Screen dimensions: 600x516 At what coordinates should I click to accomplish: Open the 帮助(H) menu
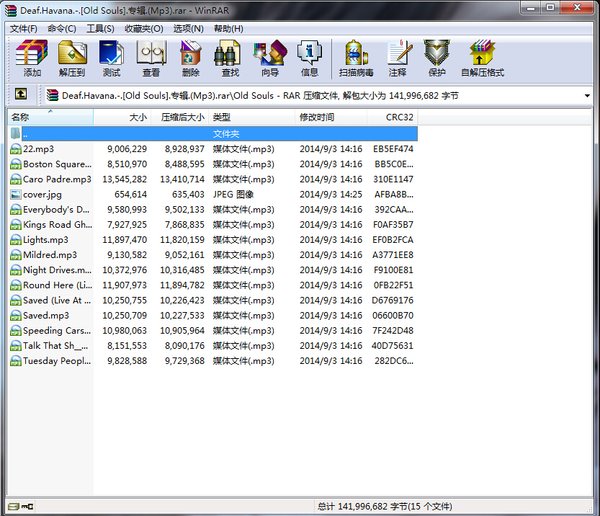coord(228,29)
